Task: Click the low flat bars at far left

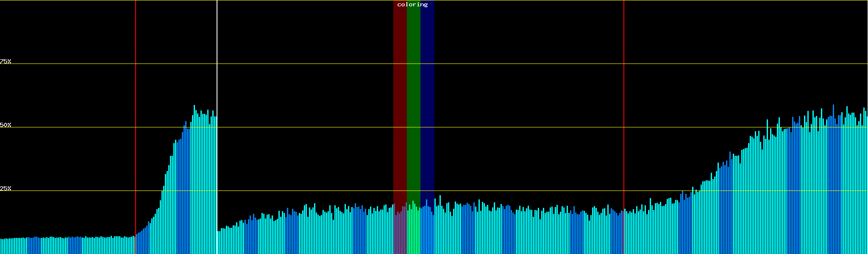Action: point(64,246)
